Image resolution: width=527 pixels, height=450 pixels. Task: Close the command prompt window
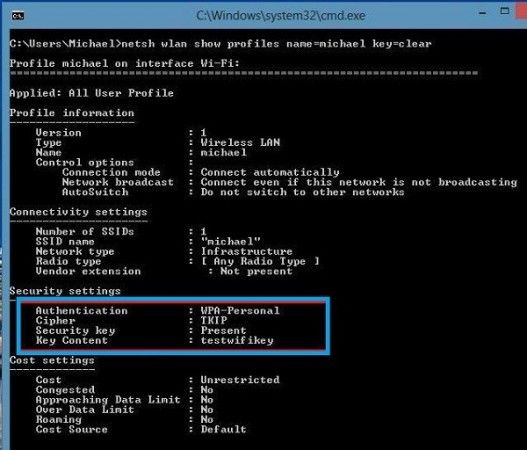[x=522, y=11]
